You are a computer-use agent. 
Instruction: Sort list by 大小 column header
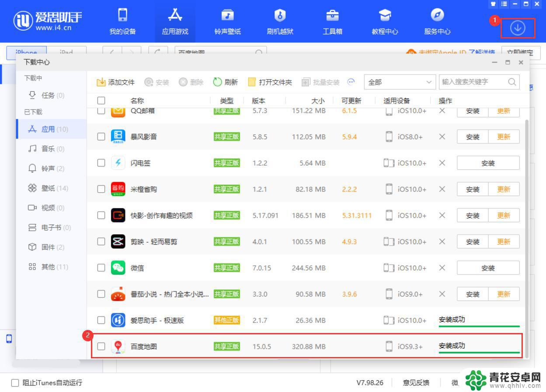click(x=318, y=101)
